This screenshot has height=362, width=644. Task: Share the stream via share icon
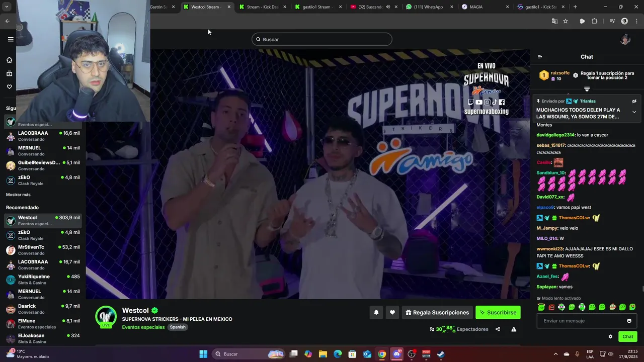point(498,329)
